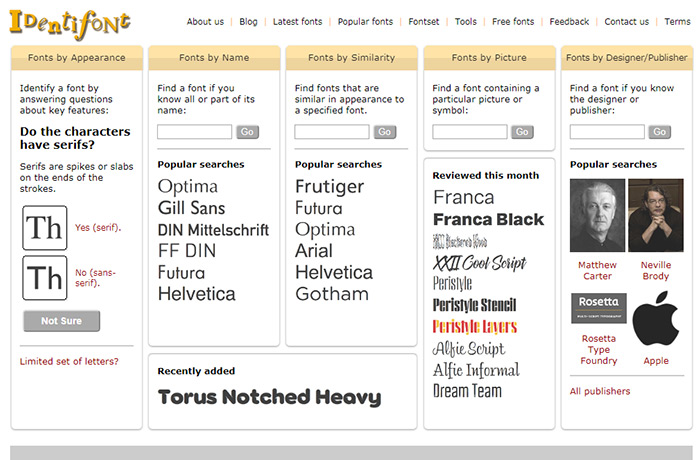700x460 pixels.
Task: Open the Feedback page
Action: [569, 21]
